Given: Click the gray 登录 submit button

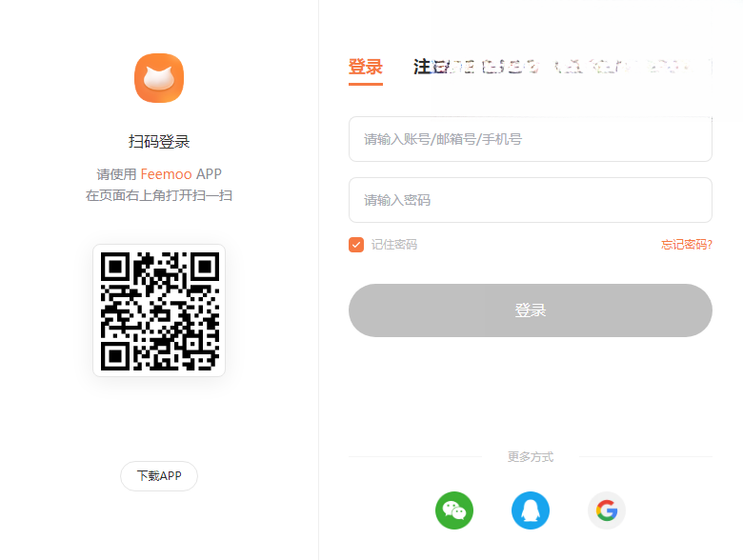Looking at the screenshot, I should [x=531, y=310].
